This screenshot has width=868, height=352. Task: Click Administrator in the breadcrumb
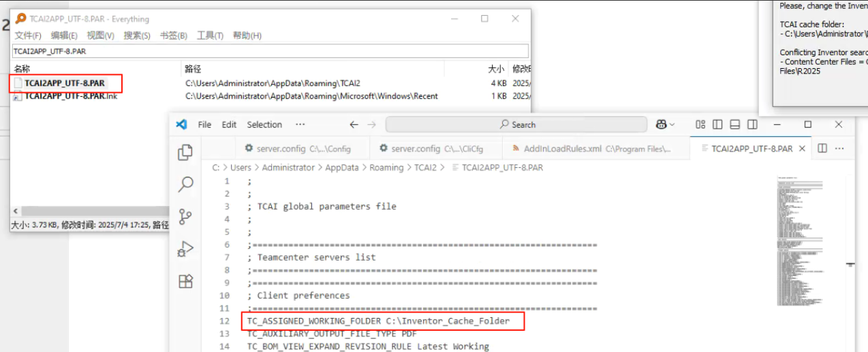(288, 167)
